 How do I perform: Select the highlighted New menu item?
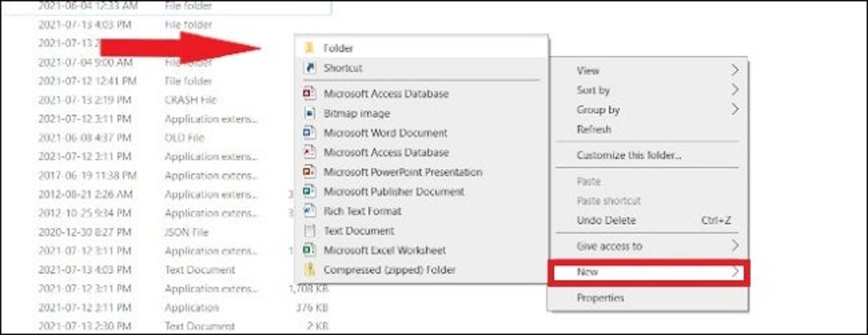pos(648,272)
